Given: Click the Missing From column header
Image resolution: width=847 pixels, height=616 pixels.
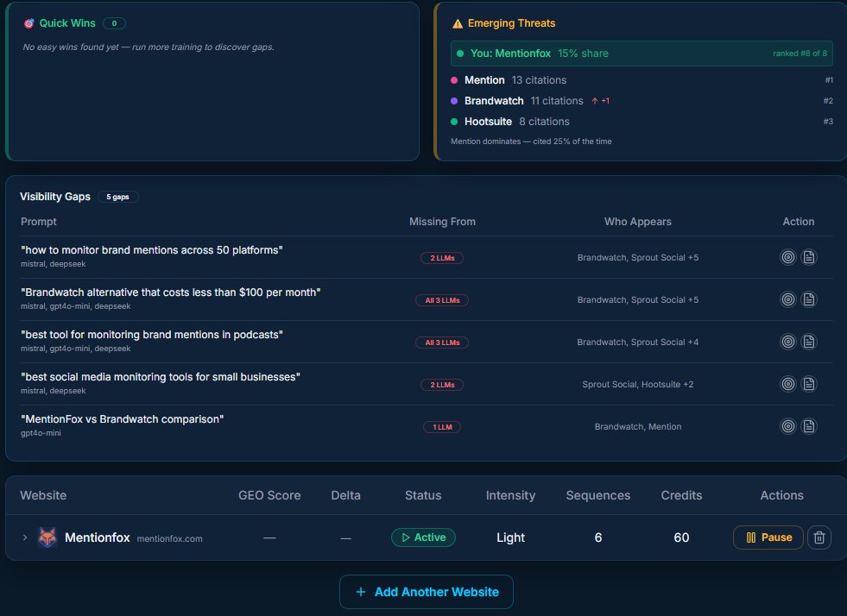Looking at the screenshot, I should [442, 222].
